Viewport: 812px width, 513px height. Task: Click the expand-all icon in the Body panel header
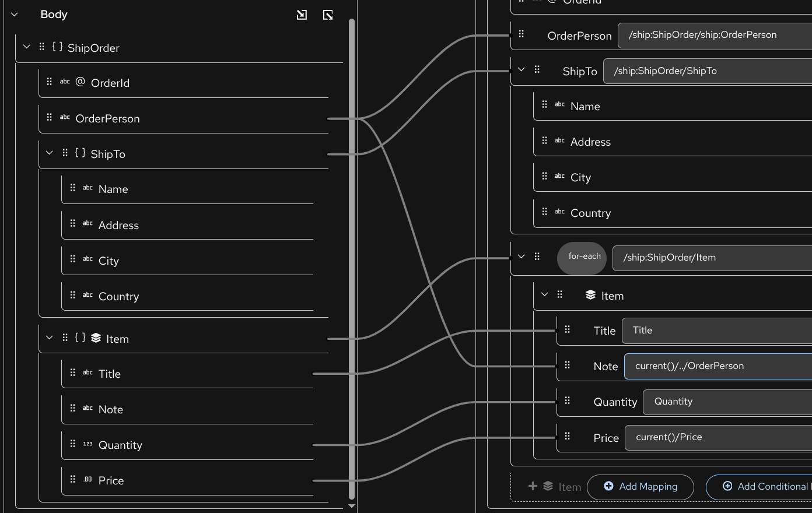(x=328, y=15)
